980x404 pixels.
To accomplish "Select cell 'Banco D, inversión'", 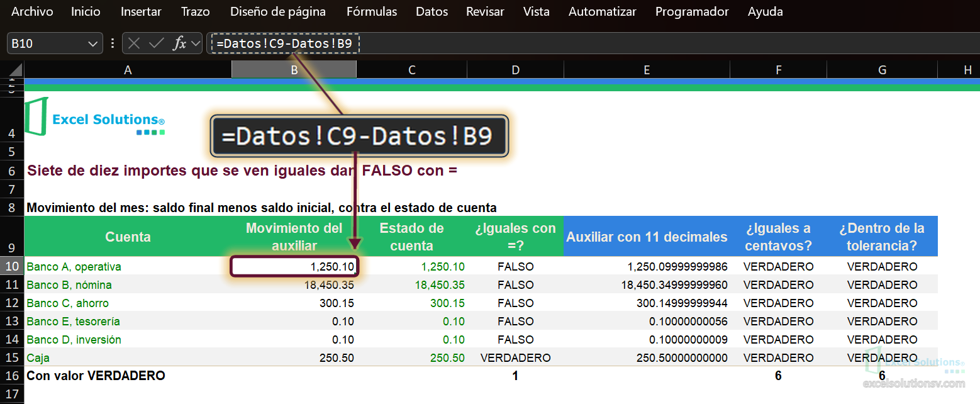I will point(128,339).
